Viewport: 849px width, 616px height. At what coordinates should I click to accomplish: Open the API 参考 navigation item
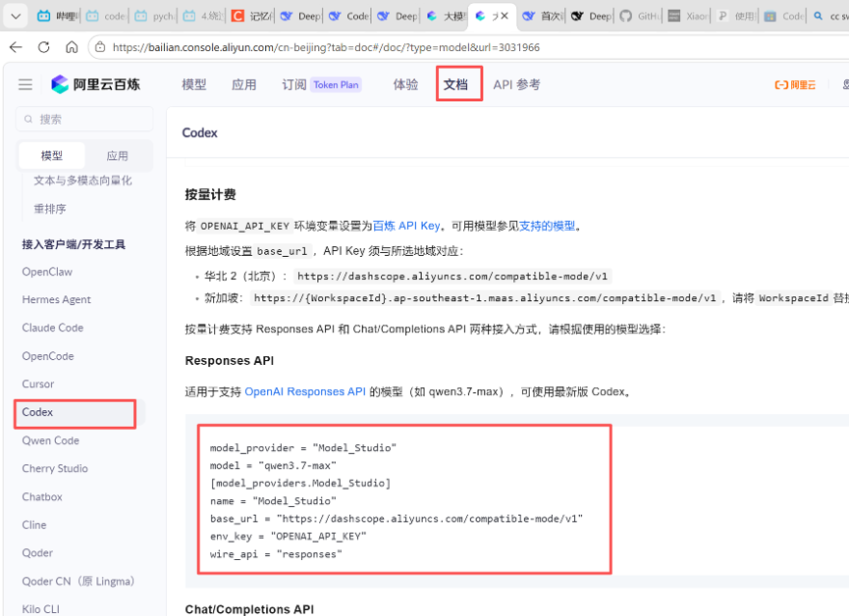tap(516, 84)
